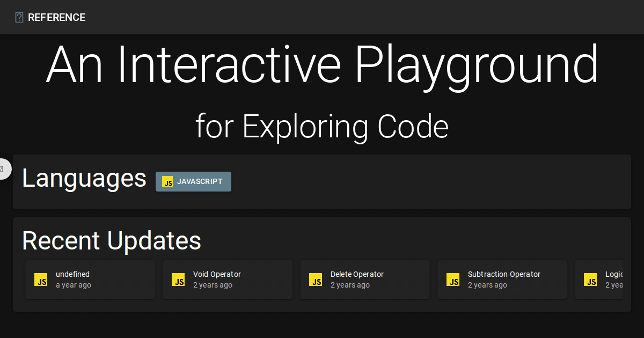Open the Delete Operator update
The width and height of the screenshot is (644, 338).
[365, 279]
